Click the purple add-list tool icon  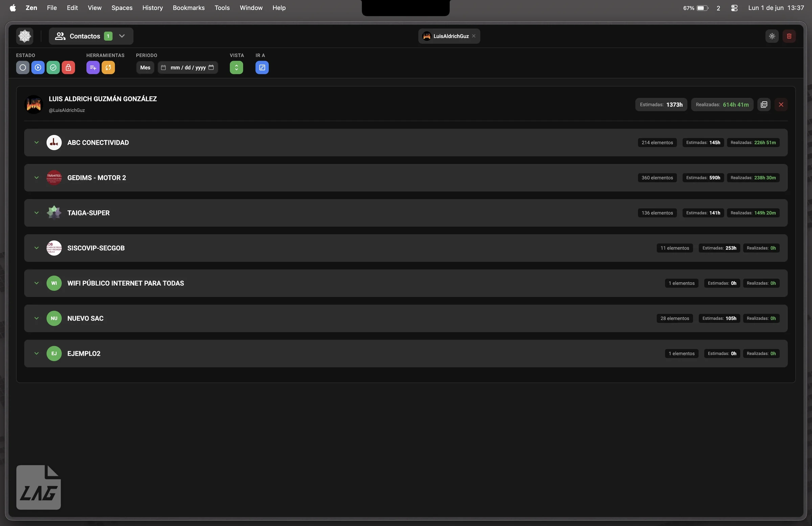(93, 67)
